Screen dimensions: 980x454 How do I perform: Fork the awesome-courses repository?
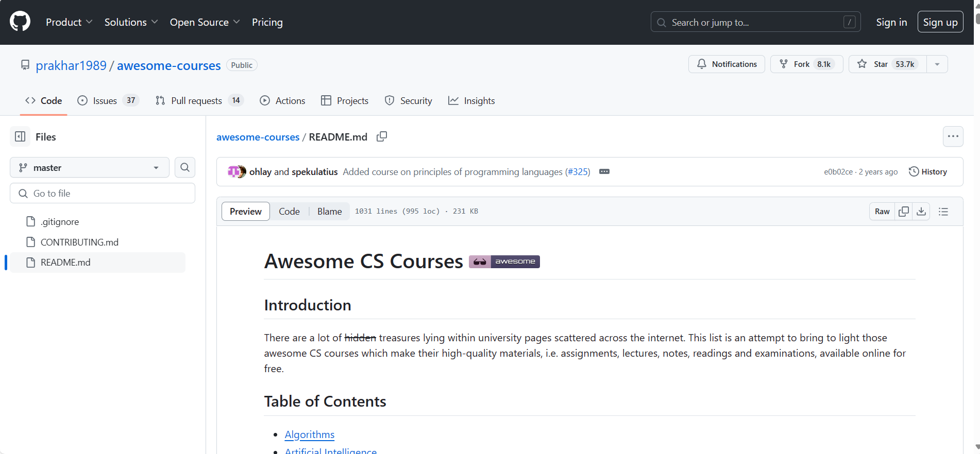[806, 64]
